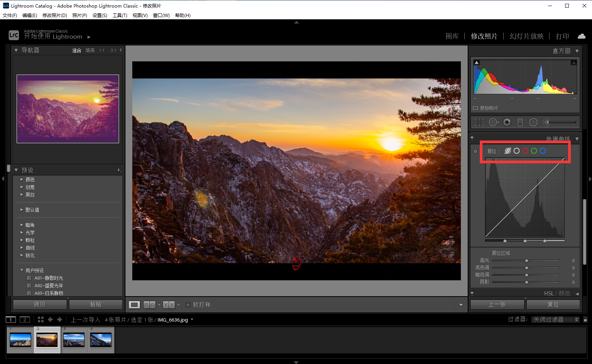Click the Lrc identity plate logo
The image size is (592, 364).
pos(14,35)
